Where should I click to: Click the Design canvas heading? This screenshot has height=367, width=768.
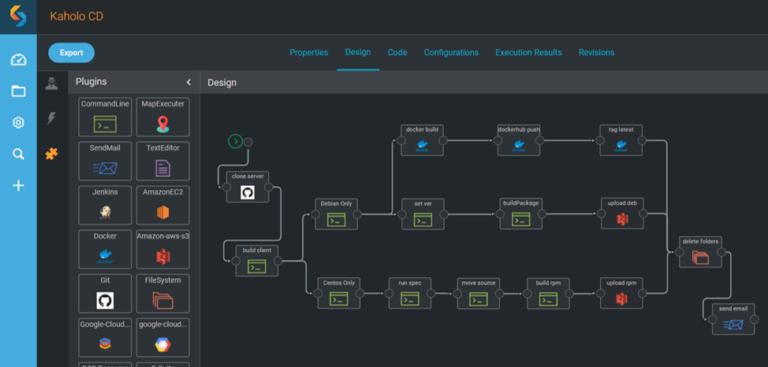pos(222,82)
